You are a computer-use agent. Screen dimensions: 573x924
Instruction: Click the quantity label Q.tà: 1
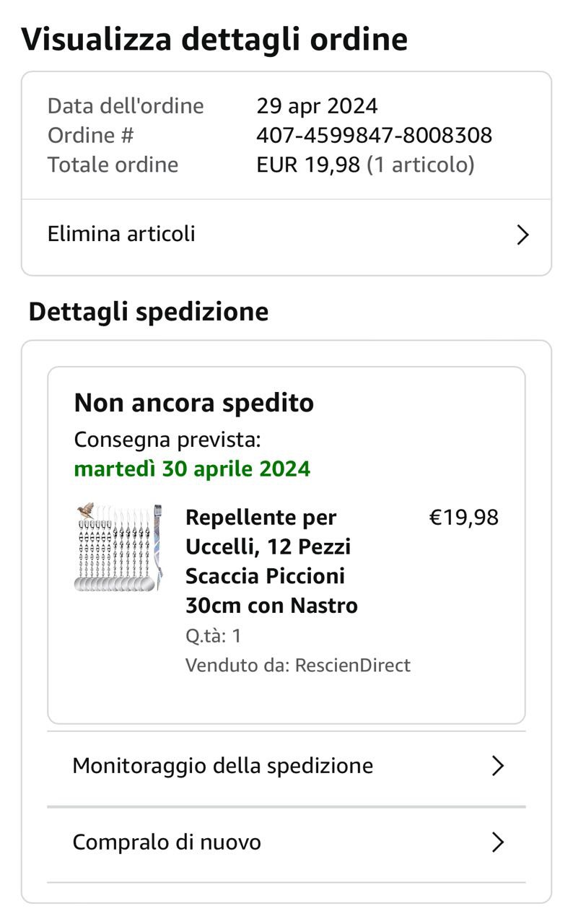coord(213,635)
